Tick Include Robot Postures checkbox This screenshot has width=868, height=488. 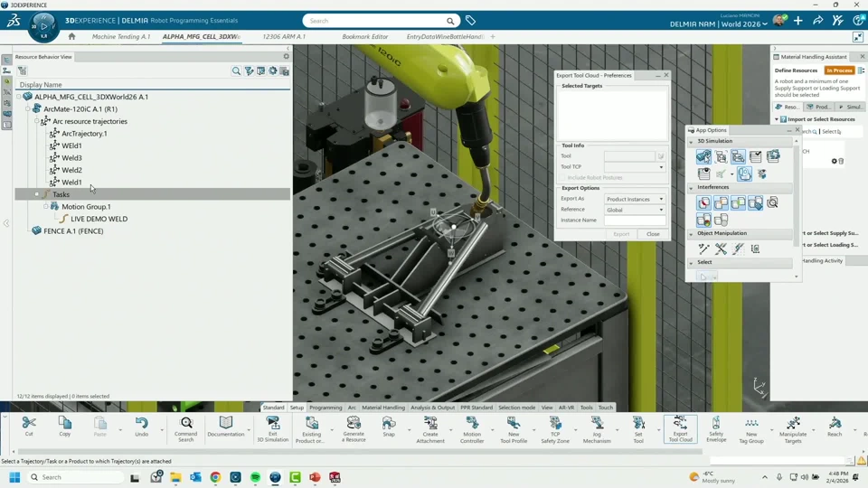point(562,178)
